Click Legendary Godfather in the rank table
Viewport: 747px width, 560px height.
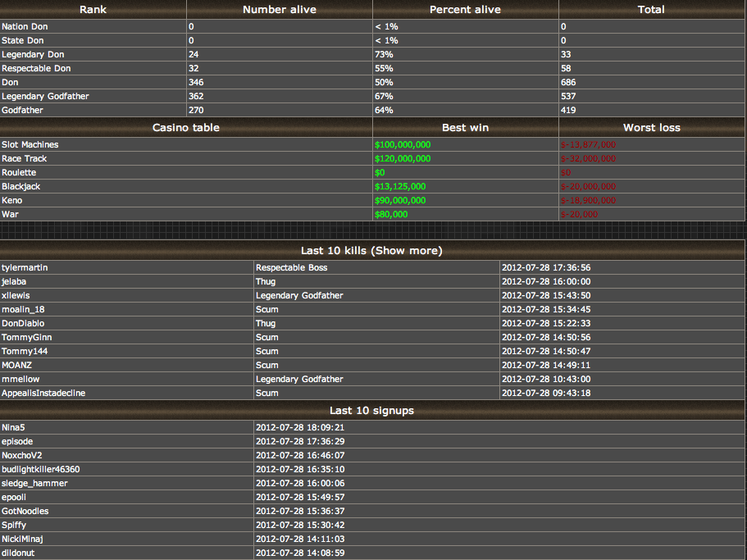[x=45, y=96]
